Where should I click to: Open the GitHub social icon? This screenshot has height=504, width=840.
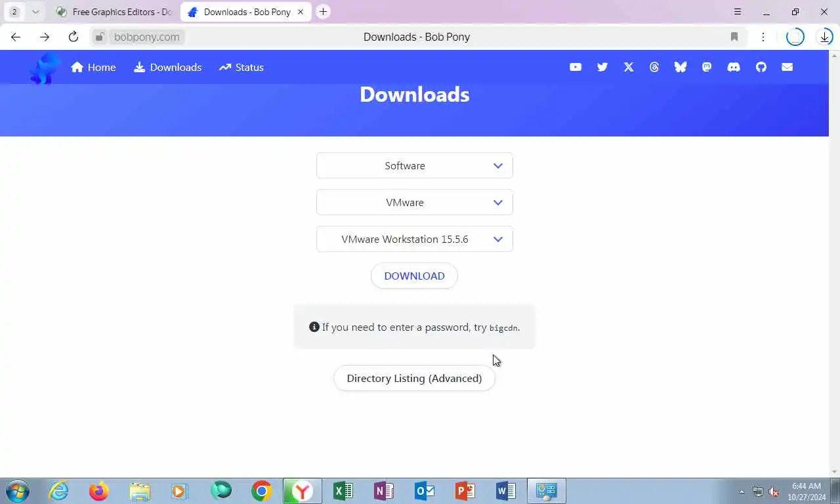761,67
